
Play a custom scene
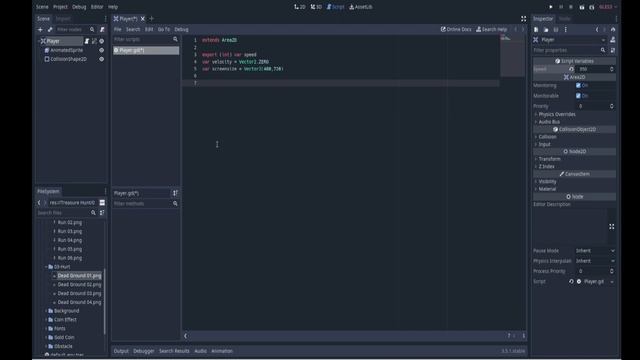click(x=591, y=7)
